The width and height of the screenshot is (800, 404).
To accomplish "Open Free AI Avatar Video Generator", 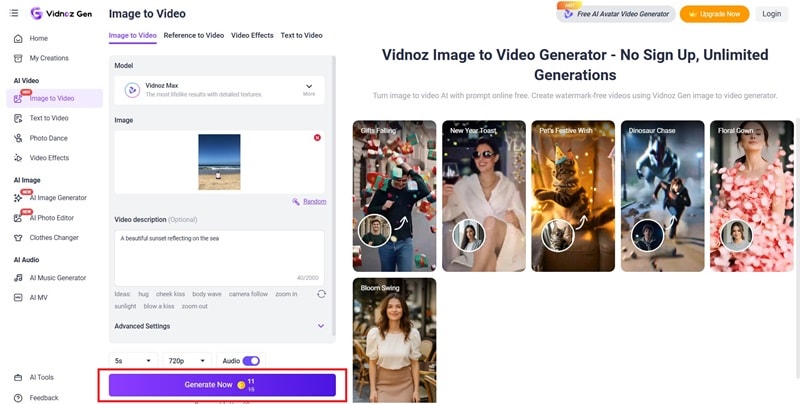I will click(616, 14).
